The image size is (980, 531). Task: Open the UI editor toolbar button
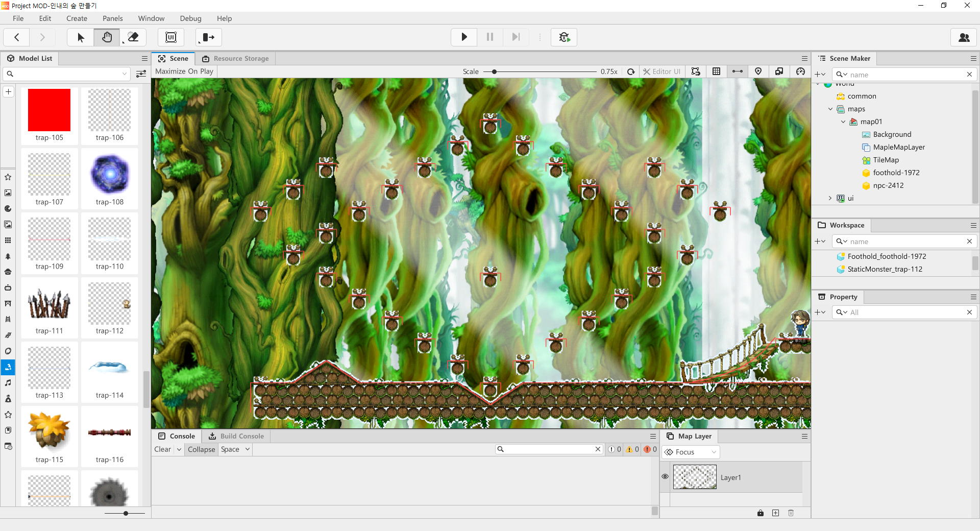point(171,37)
